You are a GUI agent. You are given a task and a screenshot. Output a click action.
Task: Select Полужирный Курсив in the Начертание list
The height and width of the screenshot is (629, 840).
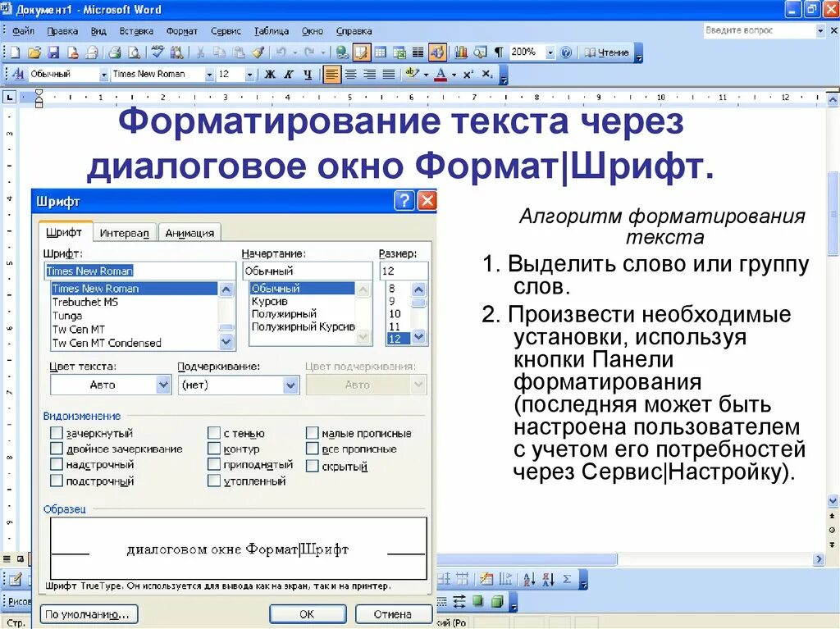tap(304, 326)
